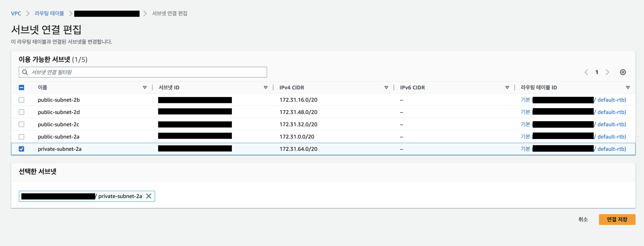Remove private-subnet-2a from selected subnets

coord(148,196)
